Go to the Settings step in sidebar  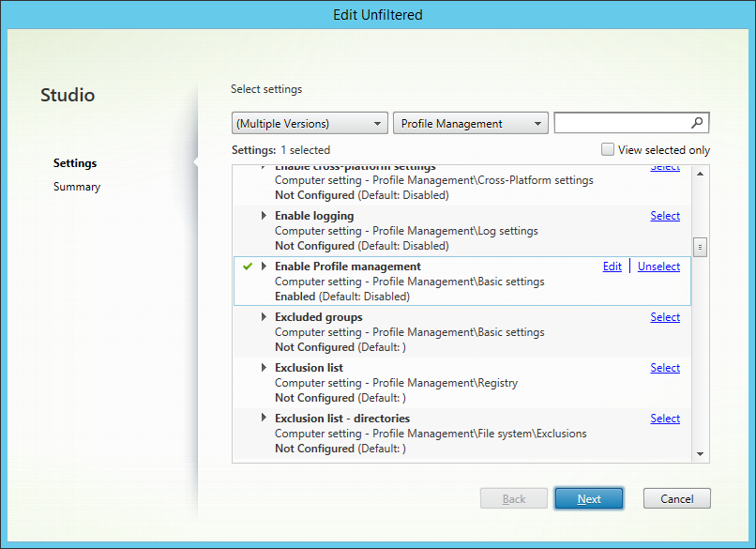click(75, 163)
